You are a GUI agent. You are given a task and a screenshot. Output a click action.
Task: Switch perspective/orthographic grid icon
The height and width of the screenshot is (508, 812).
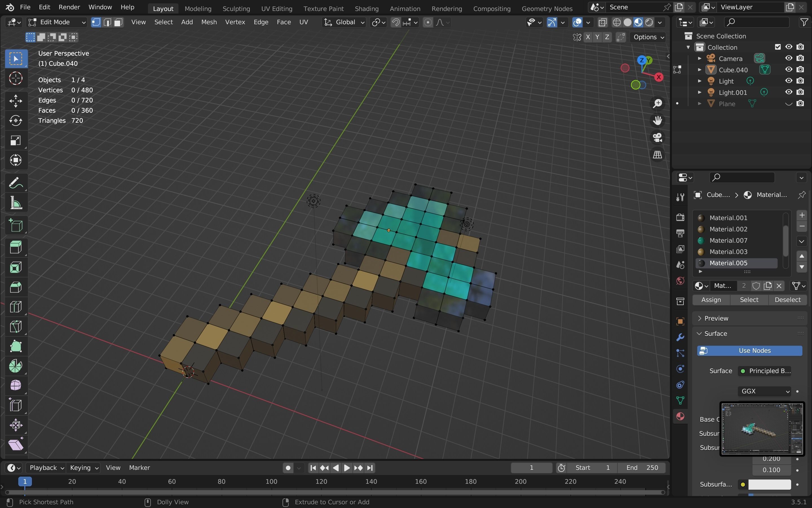(x=657, y=155)
